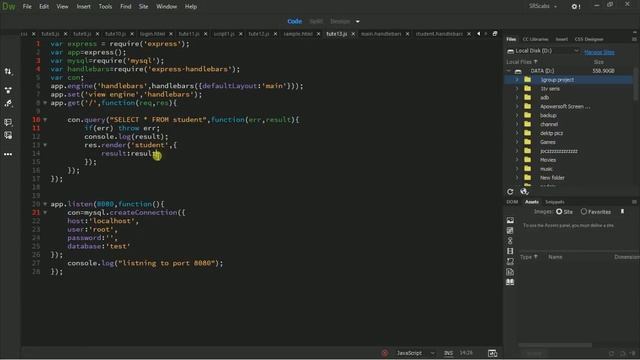Open the Local Disk (D:) site dropdown
Viewport: 640px width, 360px height.
[543, 51]
